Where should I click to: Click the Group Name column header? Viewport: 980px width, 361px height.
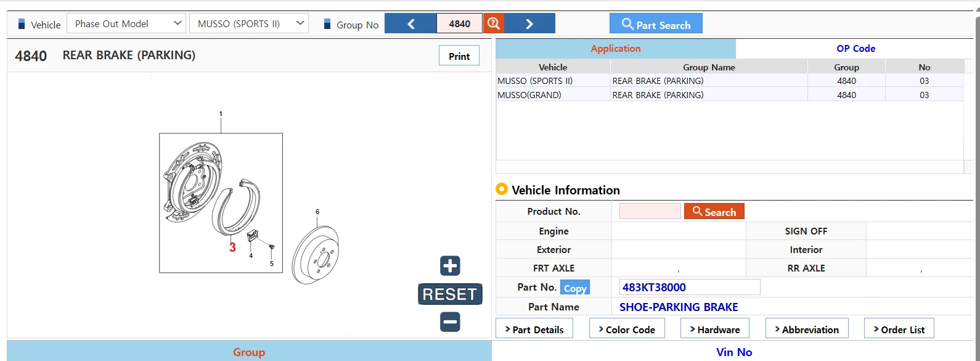(709, 67)
